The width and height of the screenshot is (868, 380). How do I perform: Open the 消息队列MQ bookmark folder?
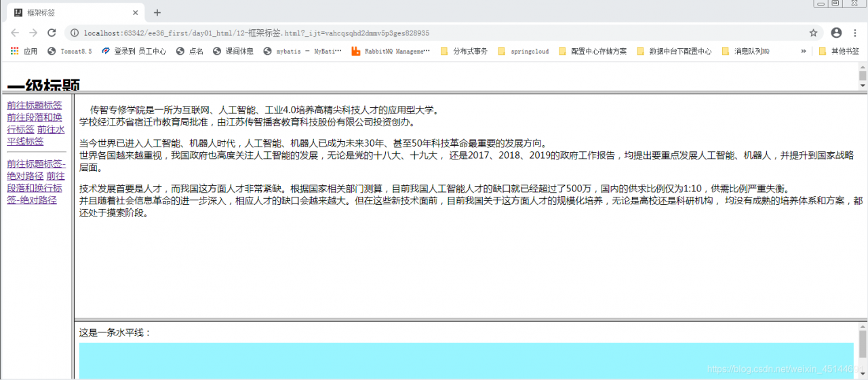point(746,51)
